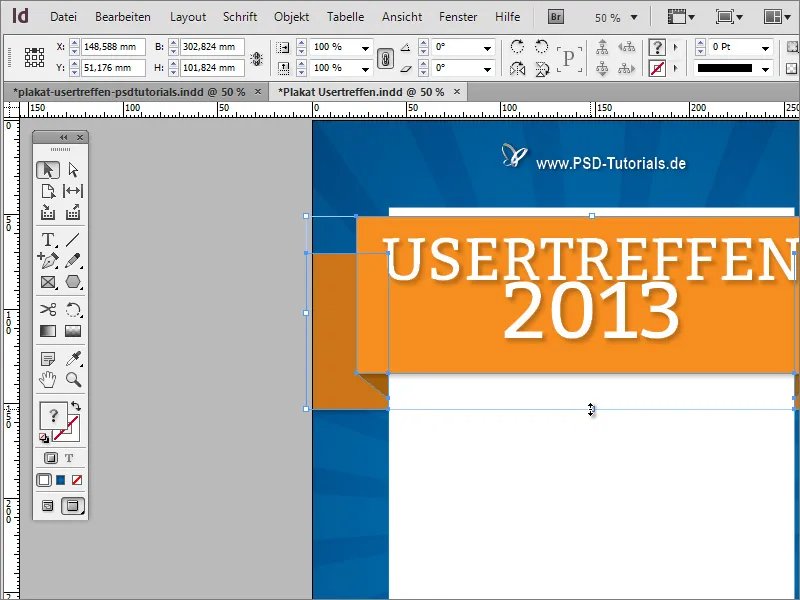Select the Free Transform tool
Image resolution: width=800 pixels, height=600 pixels.
coord(73,309)
